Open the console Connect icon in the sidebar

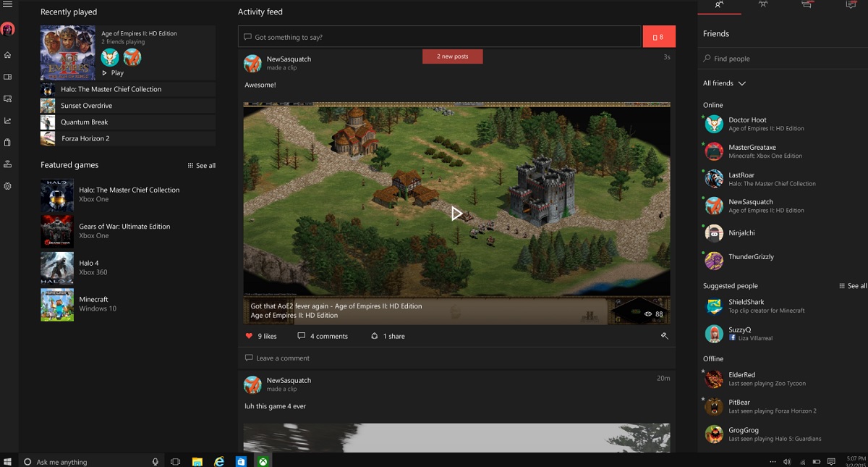(x=7, y=164)
